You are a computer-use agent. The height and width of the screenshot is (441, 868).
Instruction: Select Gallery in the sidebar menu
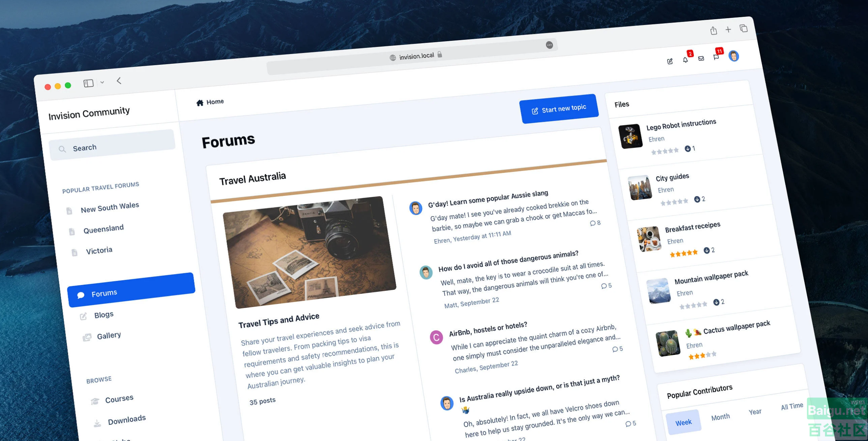coord(109,335)
